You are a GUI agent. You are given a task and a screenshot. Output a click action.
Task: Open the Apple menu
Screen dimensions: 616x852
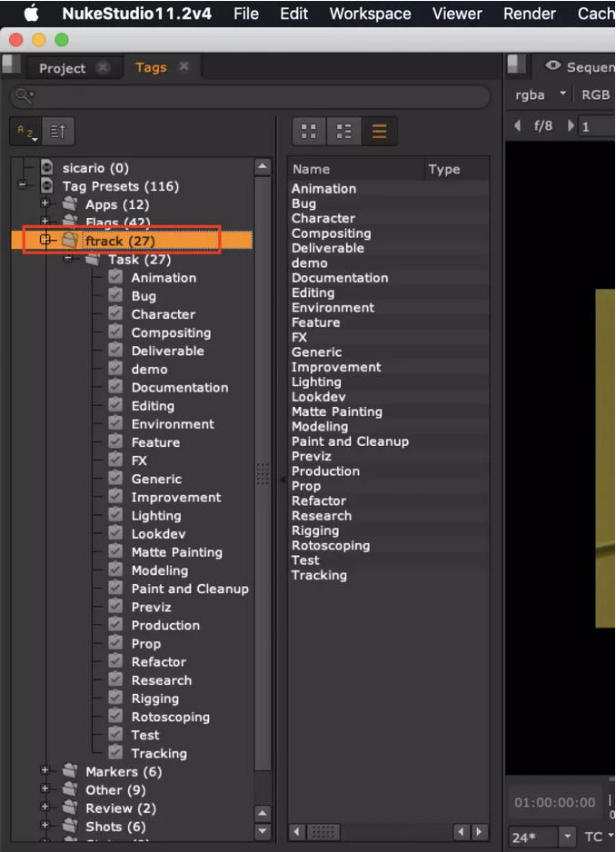coord(32,13)
